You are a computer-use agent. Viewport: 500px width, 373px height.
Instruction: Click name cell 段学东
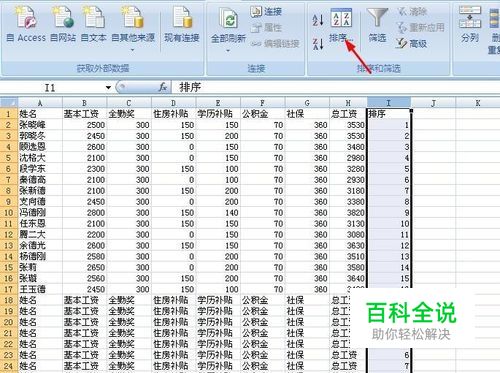40,169
